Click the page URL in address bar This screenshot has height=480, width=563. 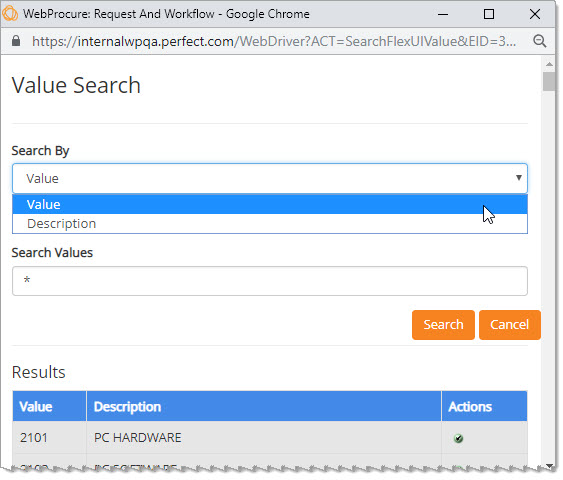pos(274,41)
